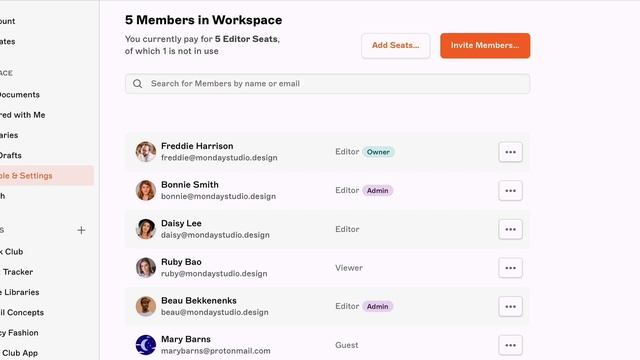The image size is (640, 360).
Task: Open Documents in the sidebar
Action: pos(20,95)
